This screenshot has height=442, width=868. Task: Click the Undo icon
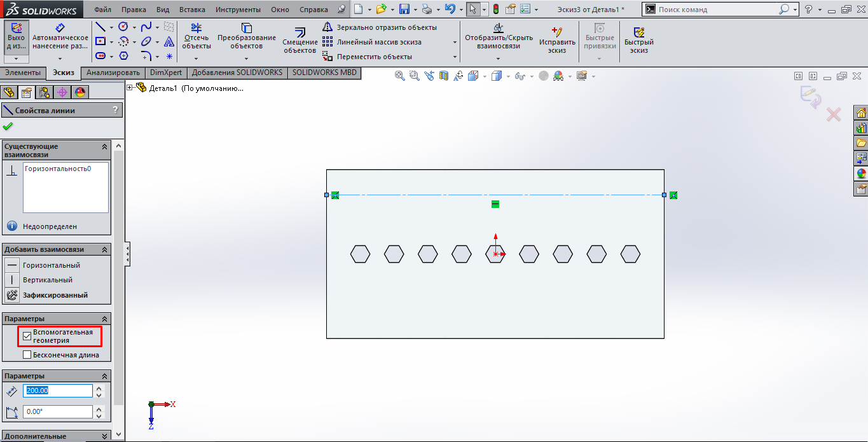(x=450, y=10)
